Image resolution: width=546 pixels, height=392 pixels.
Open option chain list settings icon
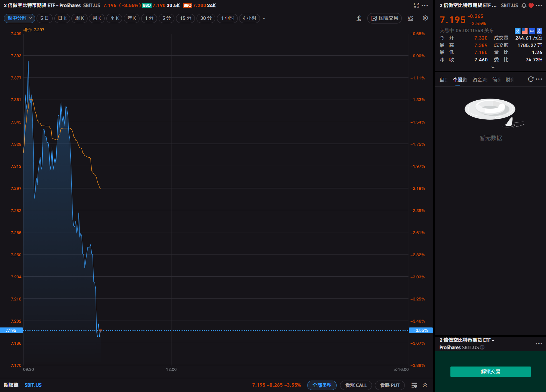[414, 385]
